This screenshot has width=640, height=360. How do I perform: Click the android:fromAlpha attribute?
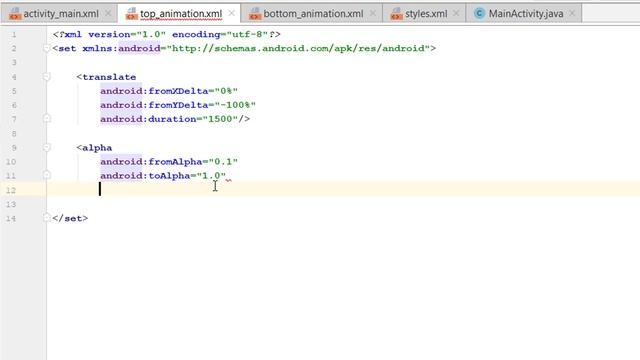[x=151, y=162]
